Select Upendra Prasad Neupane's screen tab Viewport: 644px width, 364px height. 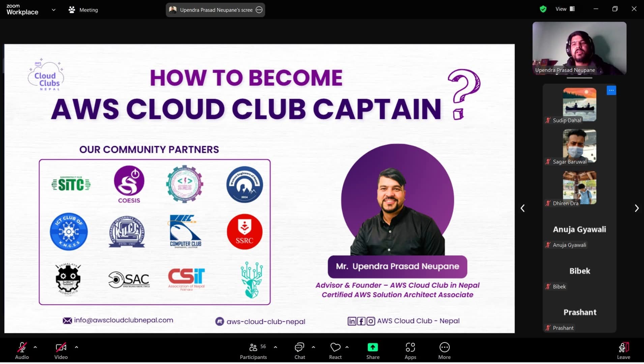tap(212, 10)
